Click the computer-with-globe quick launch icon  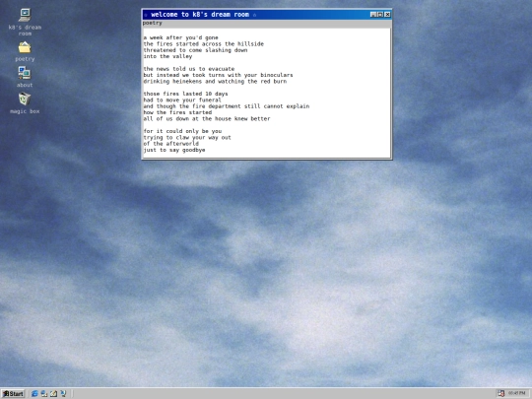pos(44,393)
